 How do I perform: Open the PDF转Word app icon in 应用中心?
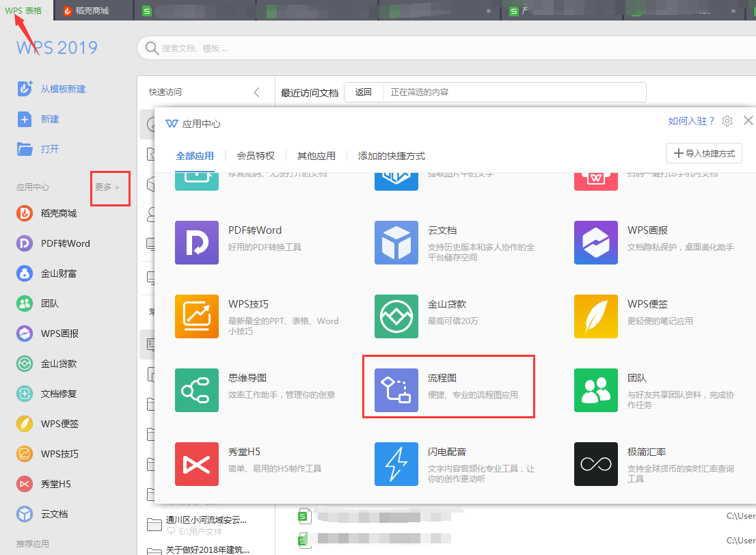coord(197,243)
